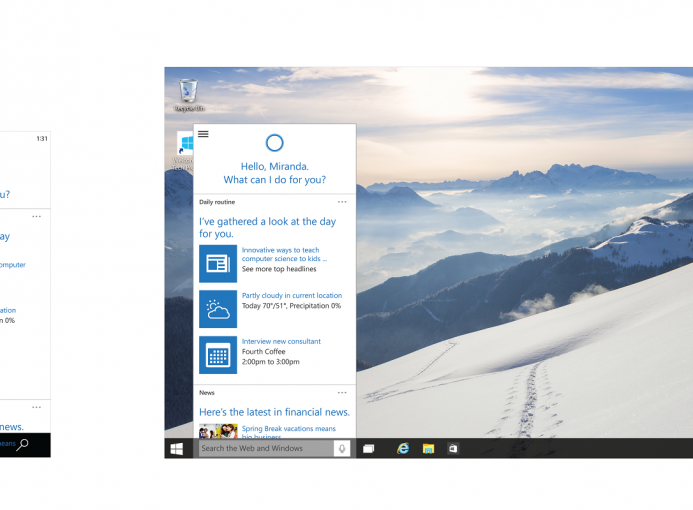Click the 'News' card label
This screenshot has width=693, height=510.
(x=207, y=392)
